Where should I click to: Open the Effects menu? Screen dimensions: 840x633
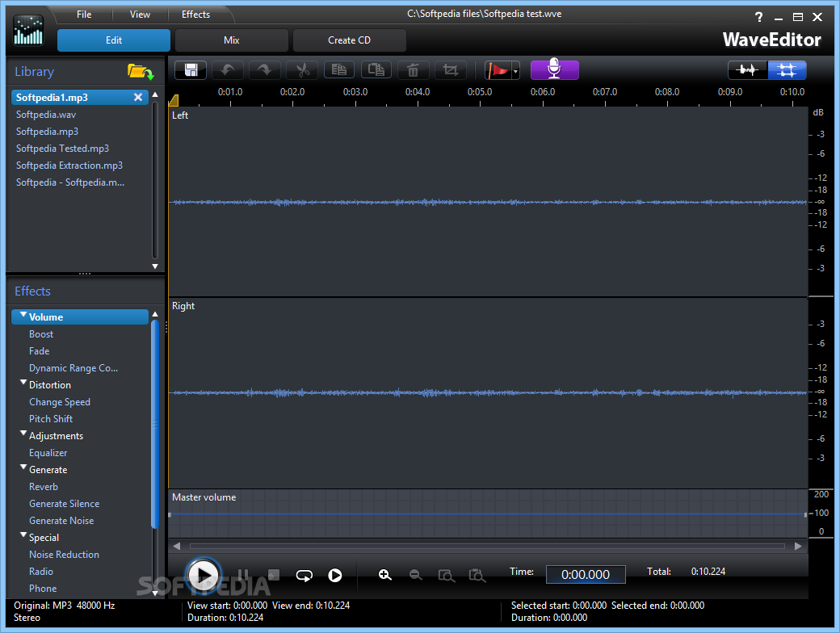coord(195,15)
